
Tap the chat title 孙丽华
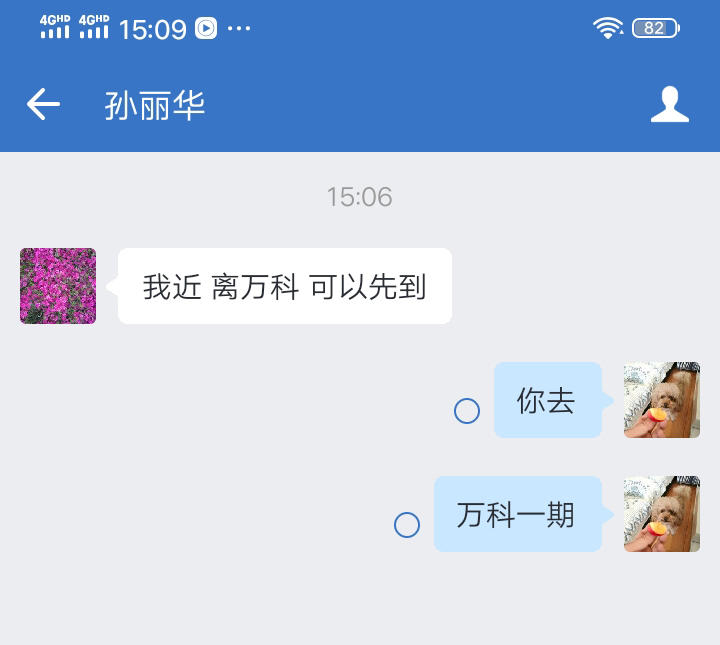(x=155, y=105)
